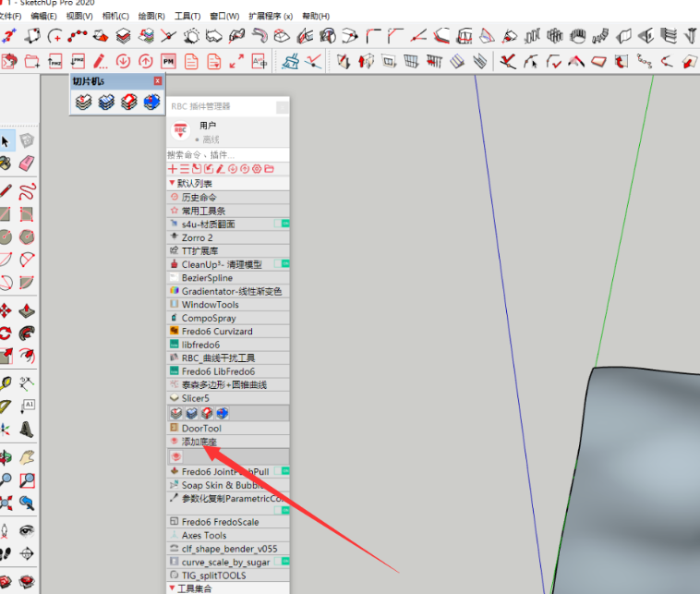Select the Fredo6 Curvizard plugin row
The image size is (700, 594).
click(228, 331)
